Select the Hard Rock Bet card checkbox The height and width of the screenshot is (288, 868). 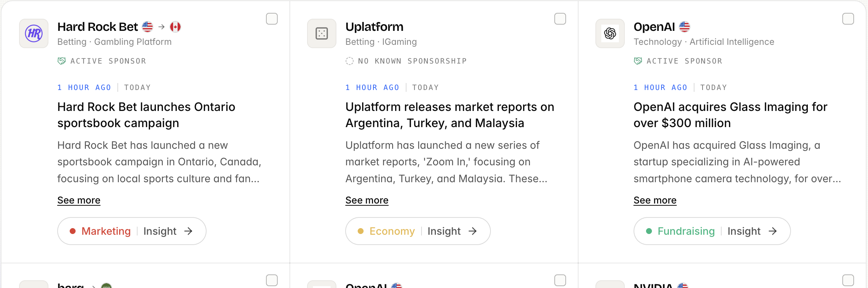click(272, 19)
